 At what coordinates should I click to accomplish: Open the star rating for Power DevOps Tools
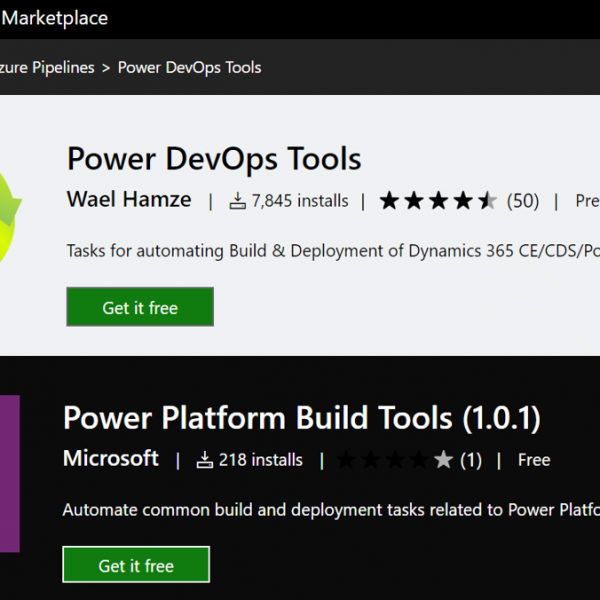[438, 201]
